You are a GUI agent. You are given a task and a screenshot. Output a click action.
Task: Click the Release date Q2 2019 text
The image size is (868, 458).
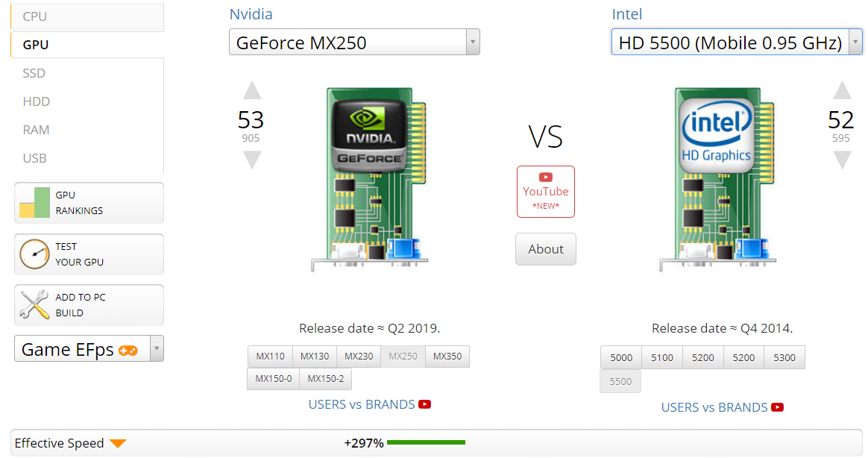coord(369,328)
